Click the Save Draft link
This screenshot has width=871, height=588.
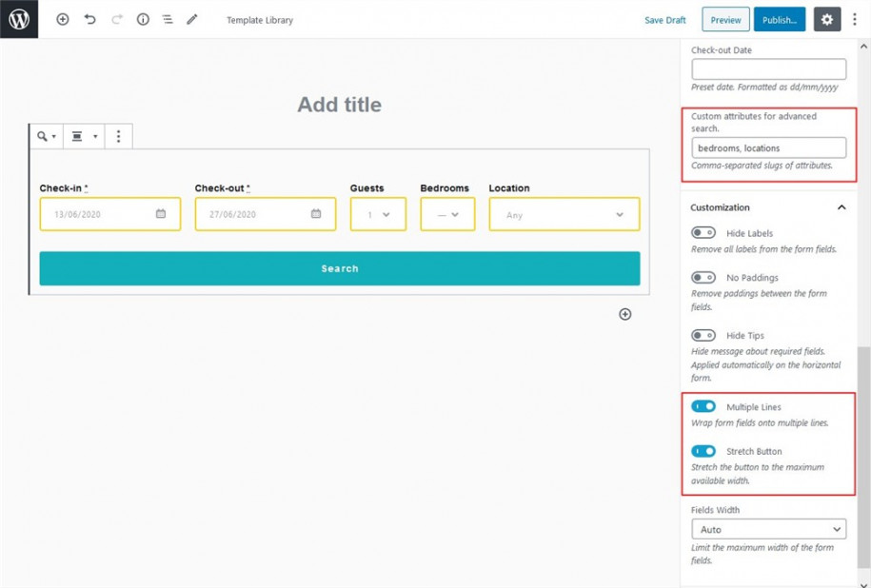(x=664, y=19)
